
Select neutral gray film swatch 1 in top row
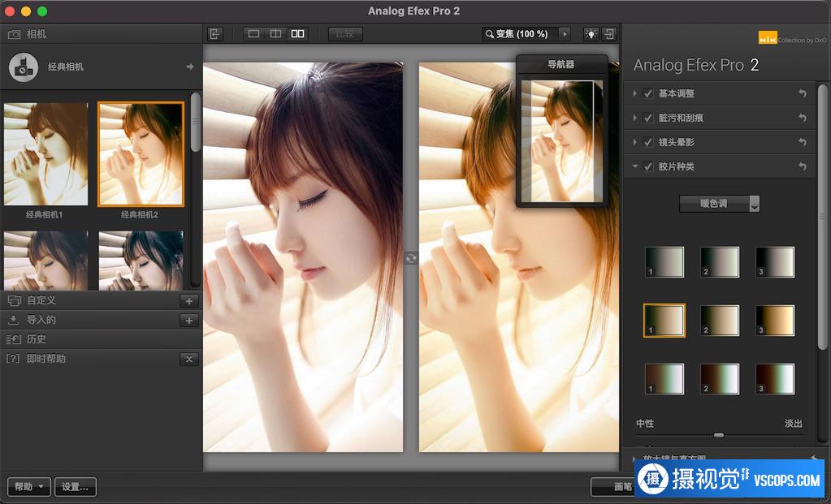pos(664,261)
